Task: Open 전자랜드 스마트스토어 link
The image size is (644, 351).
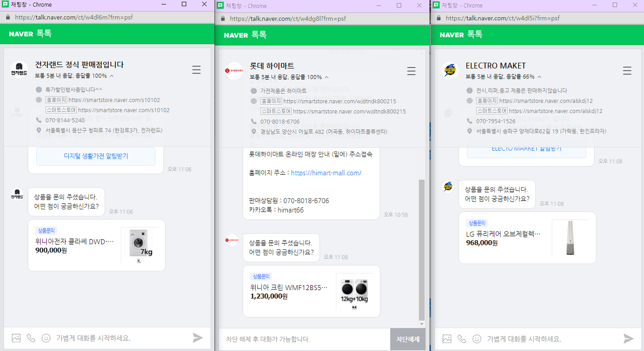Action: [124, 110]
